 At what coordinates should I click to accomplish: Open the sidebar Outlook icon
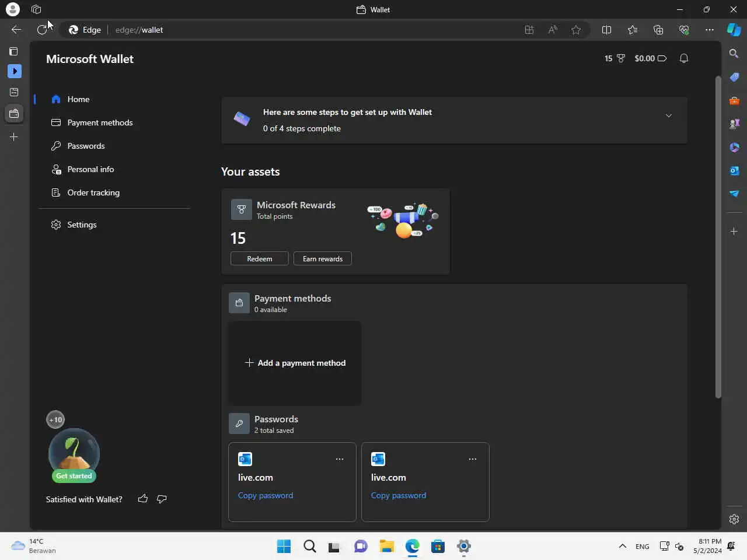[734, 170]
